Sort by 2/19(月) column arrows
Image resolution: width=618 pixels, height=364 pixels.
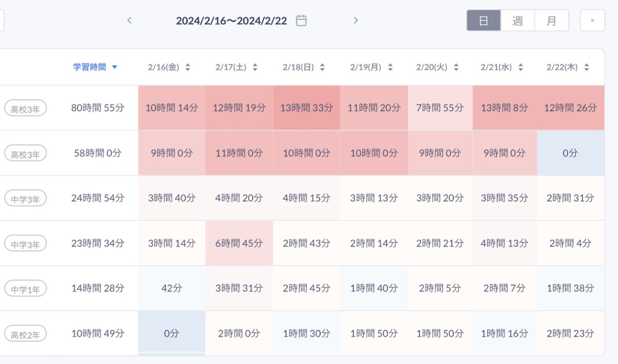click(x=390, y=68)
